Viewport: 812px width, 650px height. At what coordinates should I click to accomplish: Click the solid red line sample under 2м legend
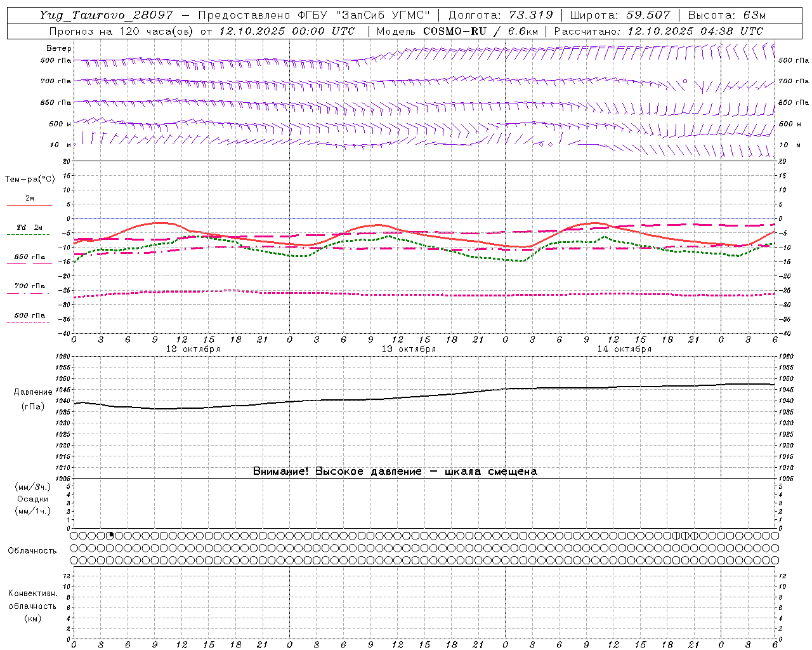tap(29, 205)
